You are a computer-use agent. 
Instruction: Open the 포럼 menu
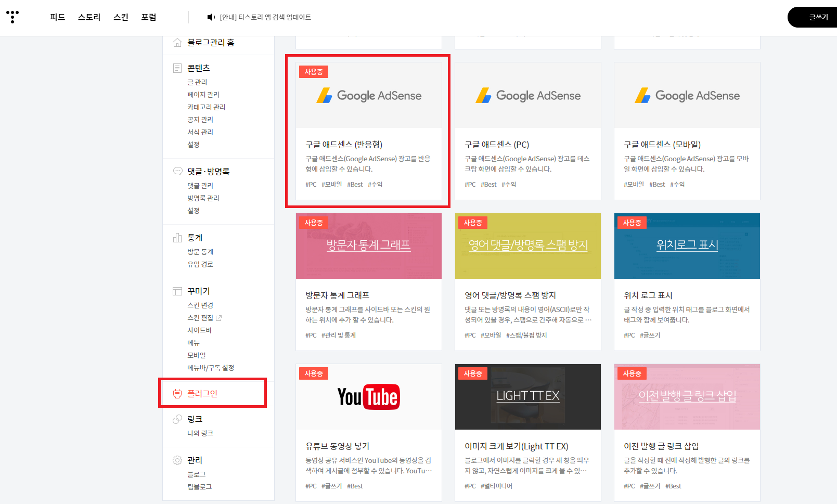[x=149, y=17]
